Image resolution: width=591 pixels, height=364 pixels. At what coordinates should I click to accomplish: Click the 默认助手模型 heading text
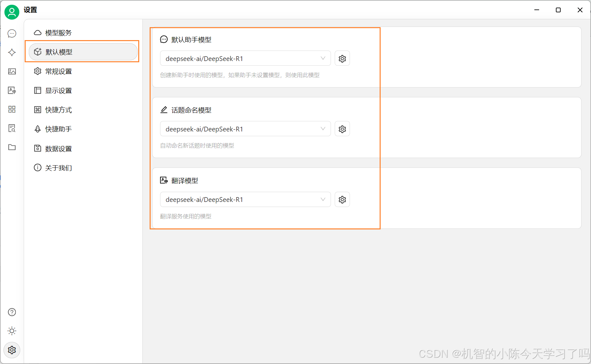pyautogui.click(x=191, y=40)
